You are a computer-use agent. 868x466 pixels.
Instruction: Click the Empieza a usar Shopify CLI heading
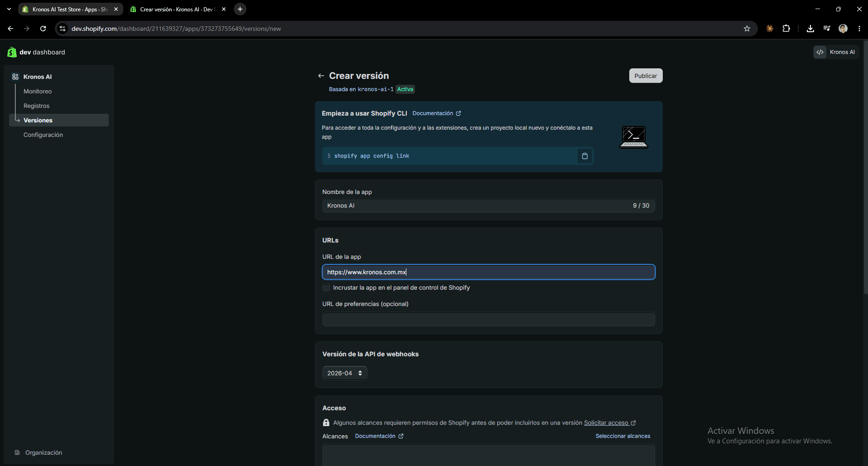[364, 113]
